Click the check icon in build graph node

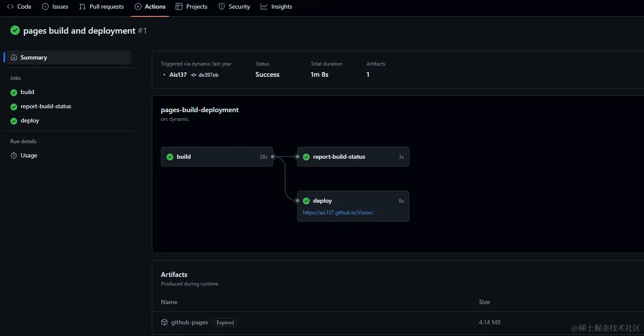point(170,157)
